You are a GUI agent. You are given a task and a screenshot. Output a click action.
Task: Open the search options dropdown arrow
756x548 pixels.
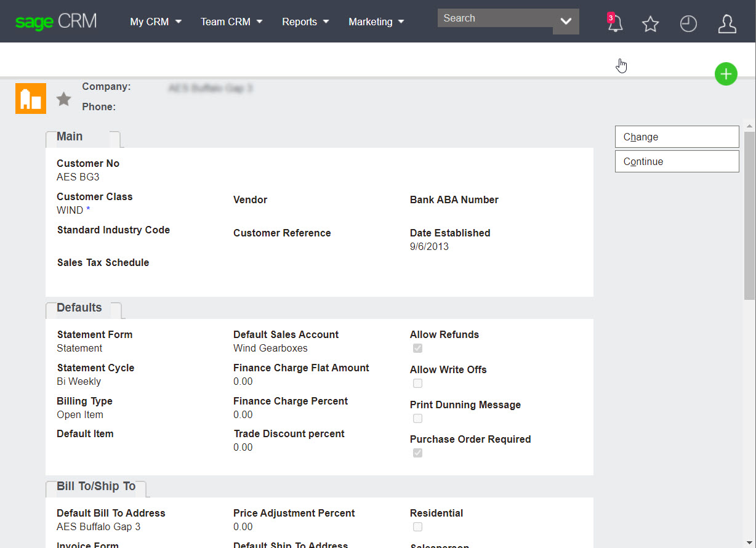(x=565, y=22)
